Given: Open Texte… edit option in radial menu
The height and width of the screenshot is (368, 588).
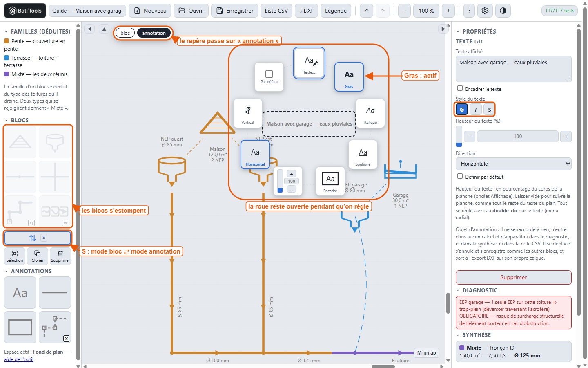Looking at the screenshot, I should point(309,63).
